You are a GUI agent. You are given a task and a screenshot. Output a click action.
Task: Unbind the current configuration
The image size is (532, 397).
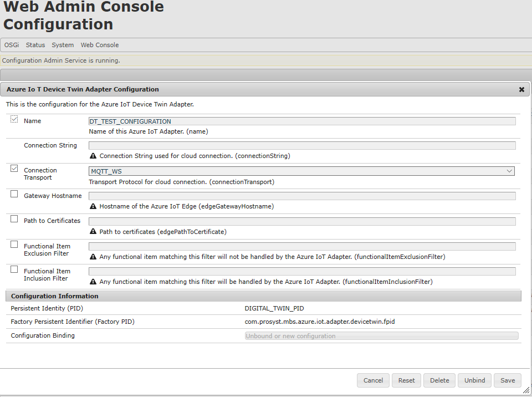(474, 380)
